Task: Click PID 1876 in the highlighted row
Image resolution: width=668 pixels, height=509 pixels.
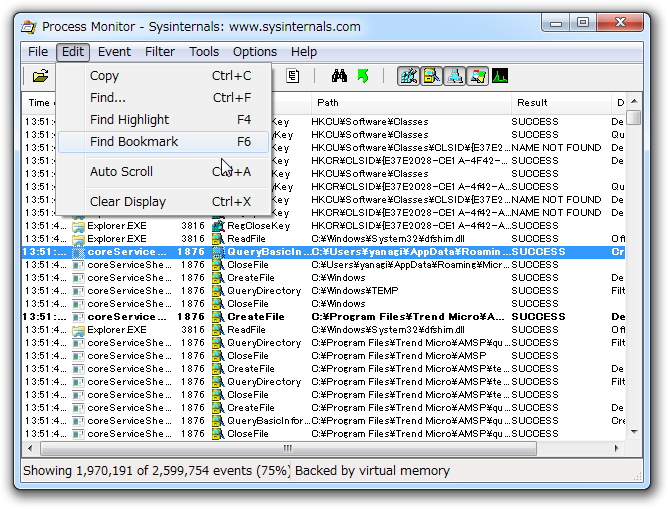Action: 191,252
